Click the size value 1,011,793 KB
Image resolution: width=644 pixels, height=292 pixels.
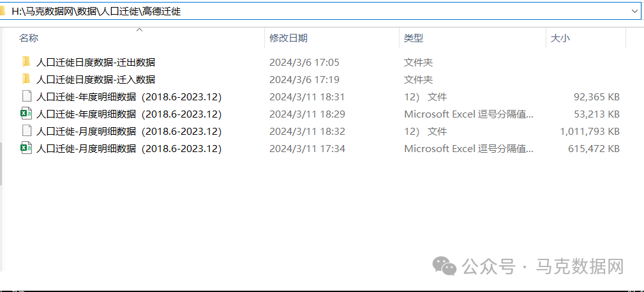pyautogui.click(x=590, y=132)
